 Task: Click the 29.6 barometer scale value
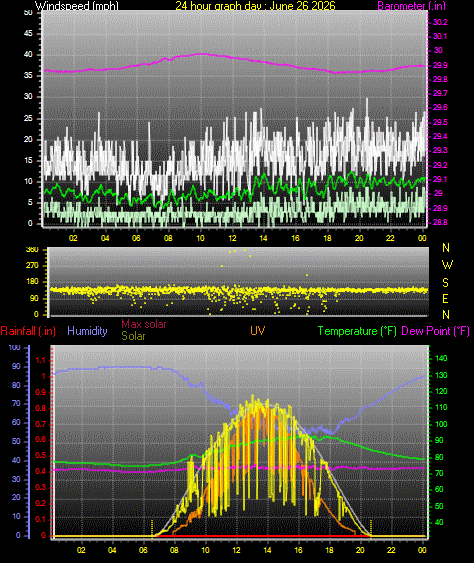pos(440,107)
